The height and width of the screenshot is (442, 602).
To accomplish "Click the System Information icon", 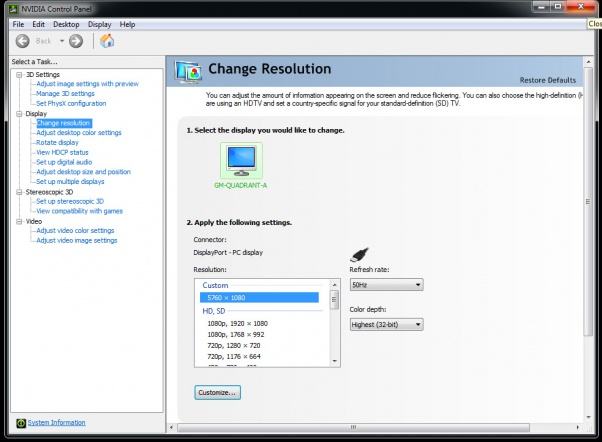I will 21,423.
